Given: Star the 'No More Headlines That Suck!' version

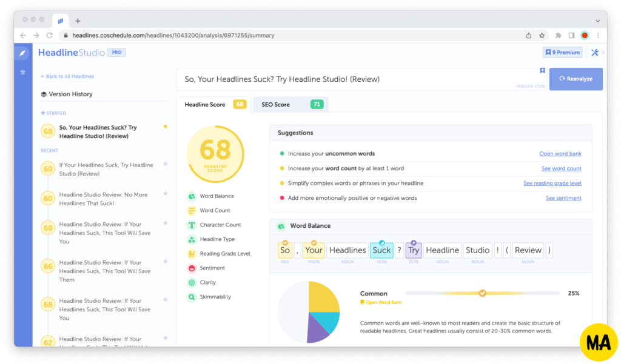Looking at the screenshot, I should (166, 193).
